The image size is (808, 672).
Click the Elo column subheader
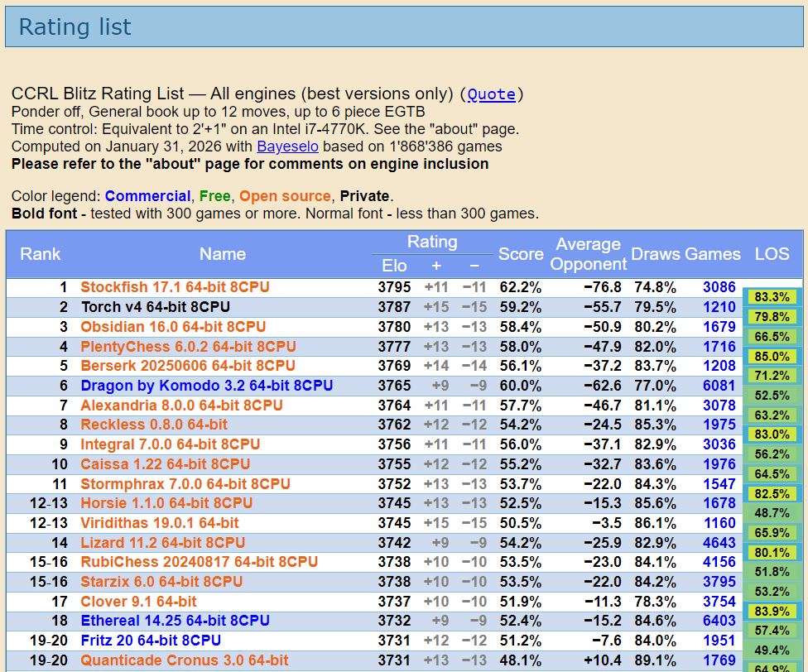pos(394,266)
